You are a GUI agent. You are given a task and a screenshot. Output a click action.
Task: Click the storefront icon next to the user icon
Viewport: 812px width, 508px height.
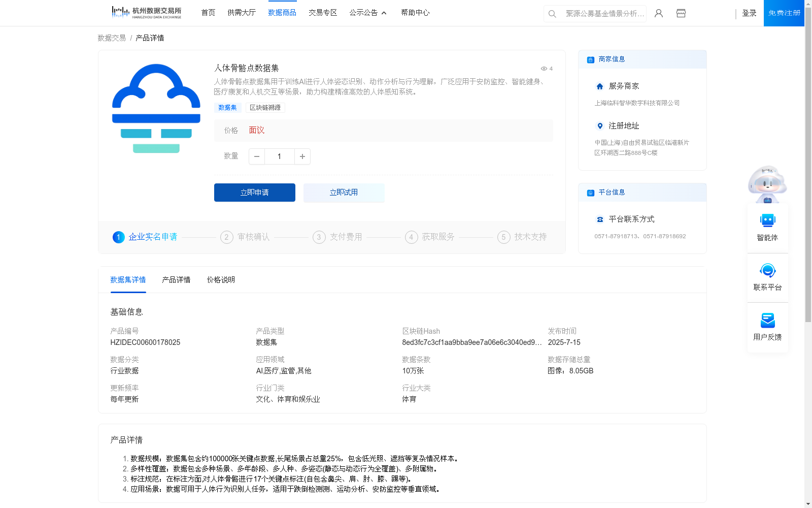(x=681, y=13)
